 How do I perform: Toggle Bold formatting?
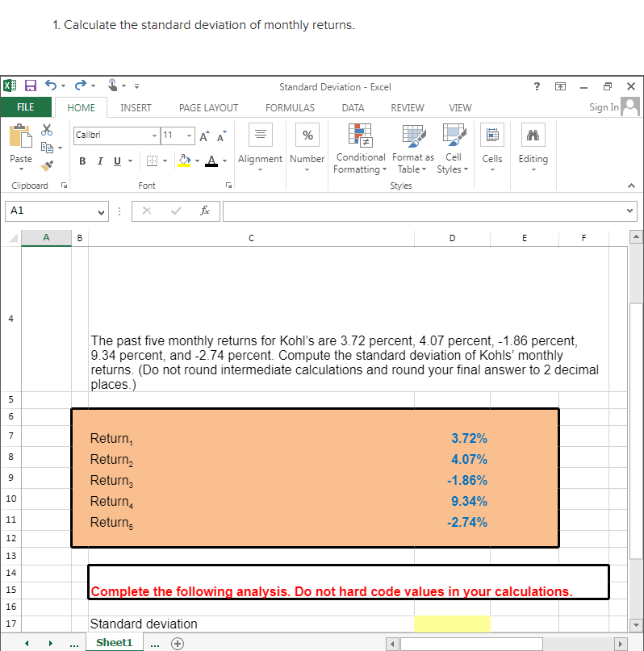82,161
